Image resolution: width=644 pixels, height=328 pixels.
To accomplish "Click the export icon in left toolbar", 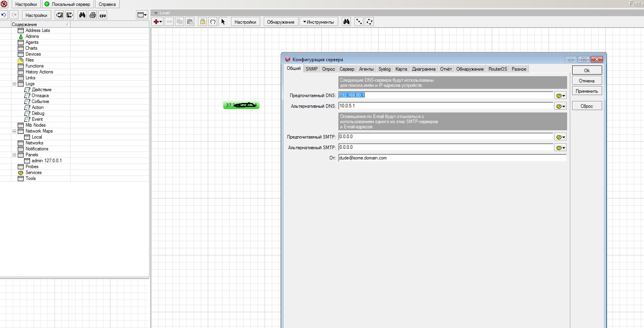I will click(70, 15).
